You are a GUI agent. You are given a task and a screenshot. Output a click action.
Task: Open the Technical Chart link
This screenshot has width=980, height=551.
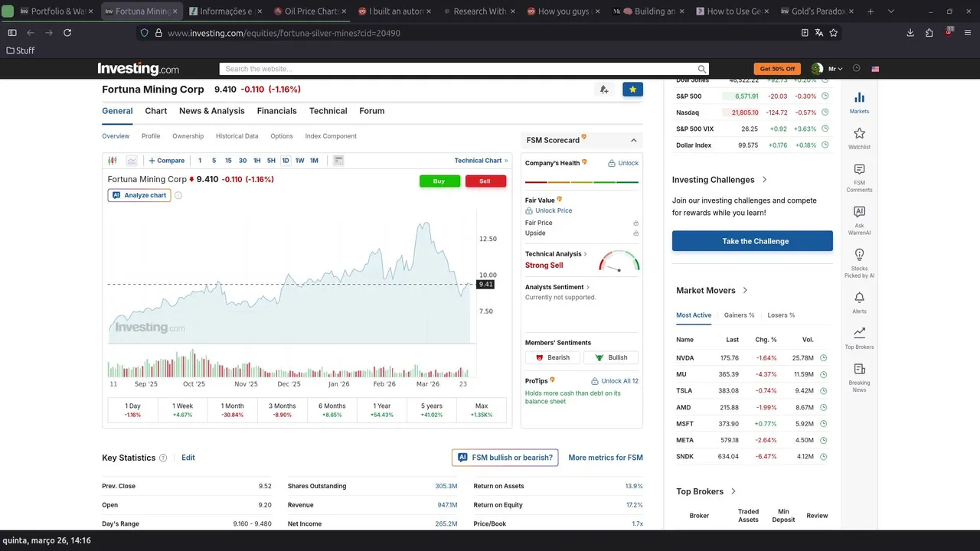coord(481,161)
